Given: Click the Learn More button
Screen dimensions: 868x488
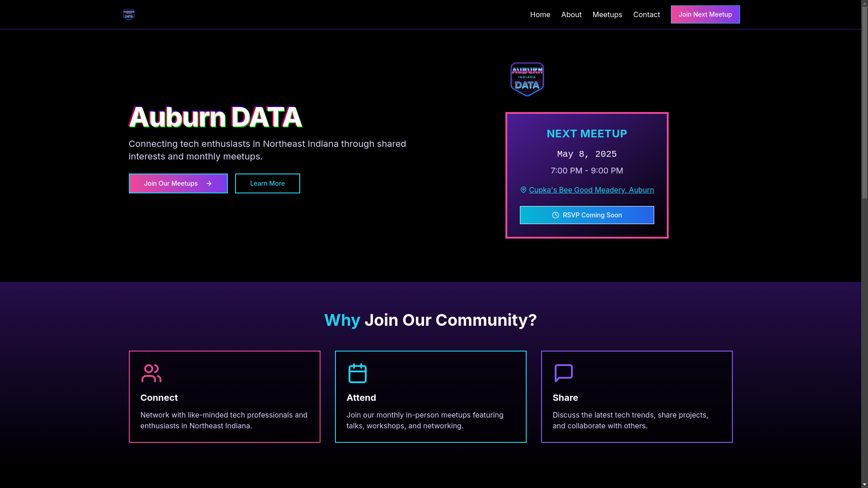Looking at the screenshot, I should (x=268, y=183).
